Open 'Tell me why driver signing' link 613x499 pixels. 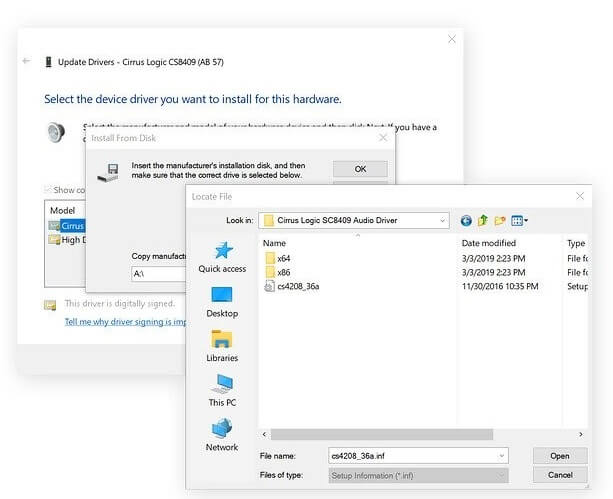pyautogui.click(x=125, y=322)
